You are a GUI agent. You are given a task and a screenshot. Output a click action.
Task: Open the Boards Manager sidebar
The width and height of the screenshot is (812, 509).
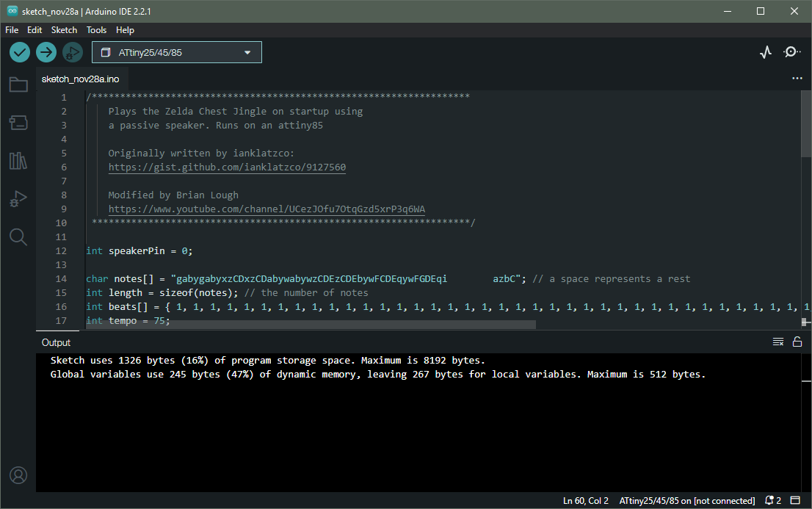pyautogui.click(x=18, y=123)
